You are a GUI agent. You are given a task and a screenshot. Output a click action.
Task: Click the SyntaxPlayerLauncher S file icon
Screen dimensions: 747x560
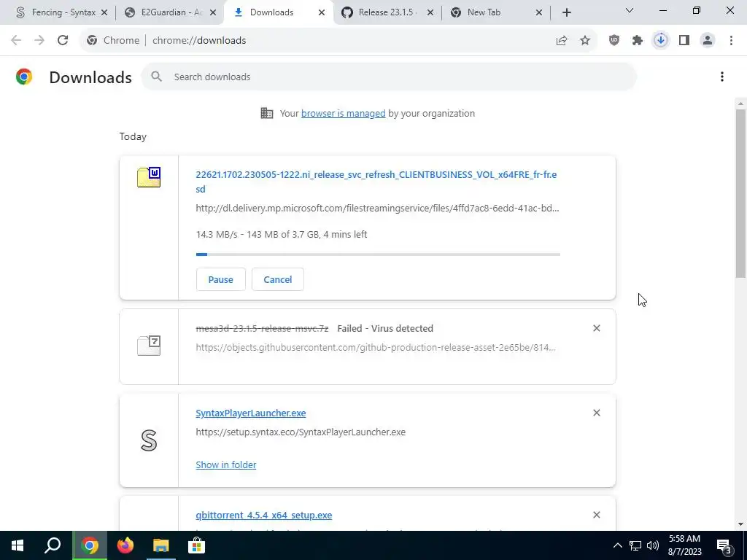tap(149, 440)
